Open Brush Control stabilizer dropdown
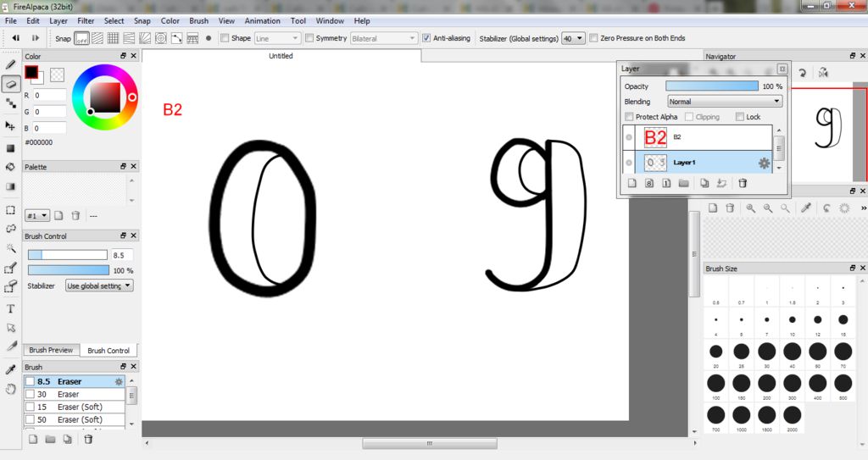The width and height of the screenshot is (868, 460). tap(99, 285)
